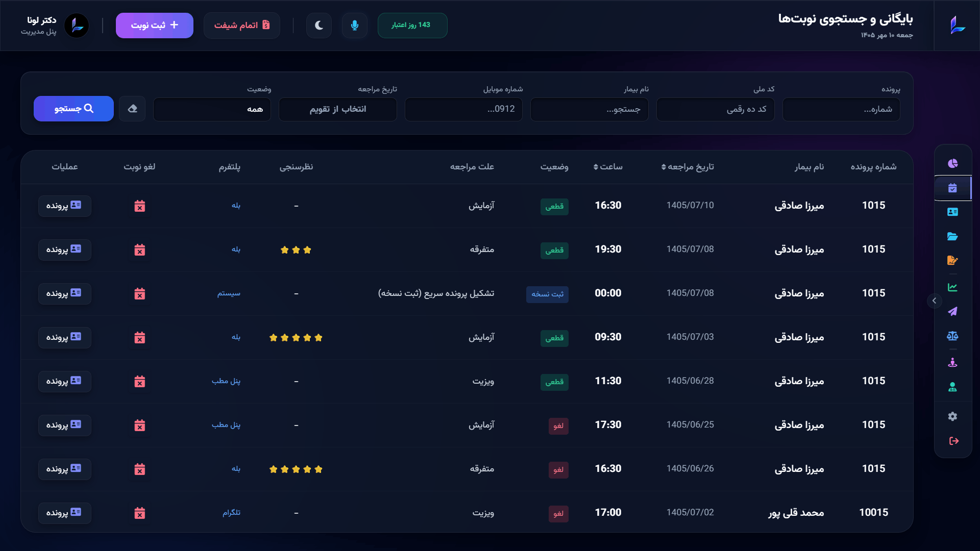The image size is (980, 551).
Task: Click the نام بیمار patient name field
Action: pos(590,109)
